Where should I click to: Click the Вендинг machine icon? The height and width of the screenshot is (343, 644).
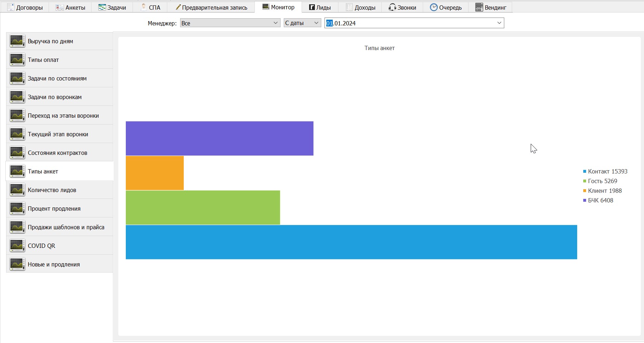(479, 8)
